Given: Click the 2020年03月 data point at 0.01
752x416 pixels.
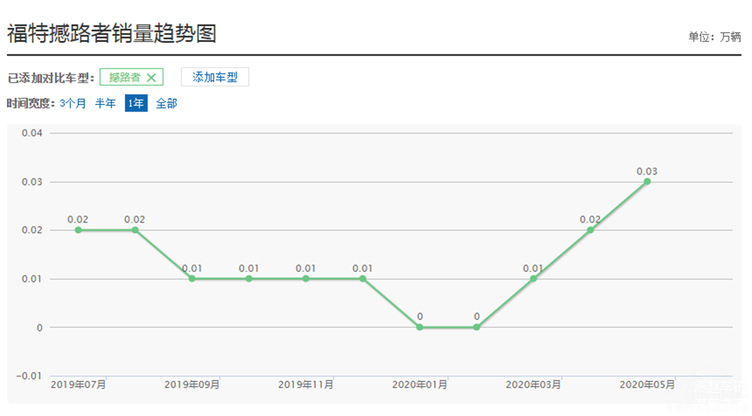Looking at the screenshot, I should [533, 279].
